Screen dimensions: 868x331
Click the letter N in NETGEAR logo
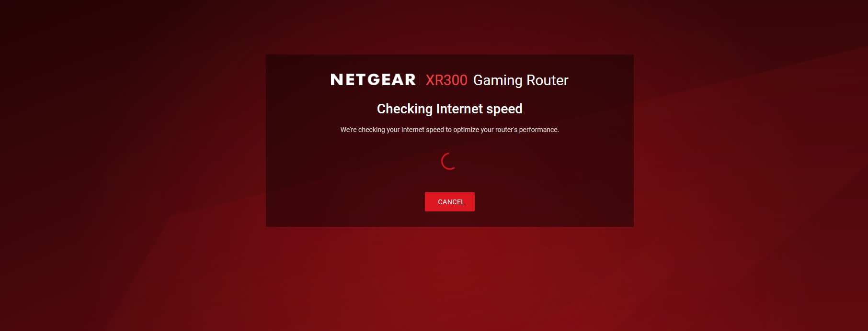[336, 80]
